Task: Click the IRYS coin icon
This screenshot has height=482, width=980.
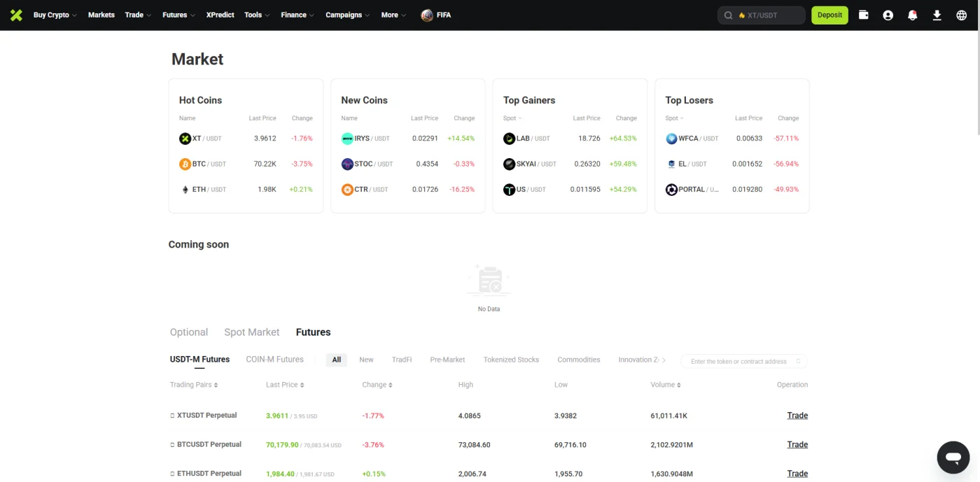Action: tap(347, 139)
